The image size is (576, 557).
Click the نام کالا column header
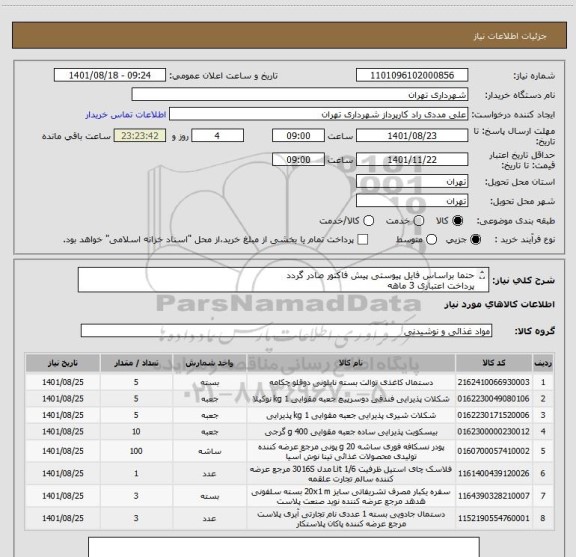[x=351, y=363]
